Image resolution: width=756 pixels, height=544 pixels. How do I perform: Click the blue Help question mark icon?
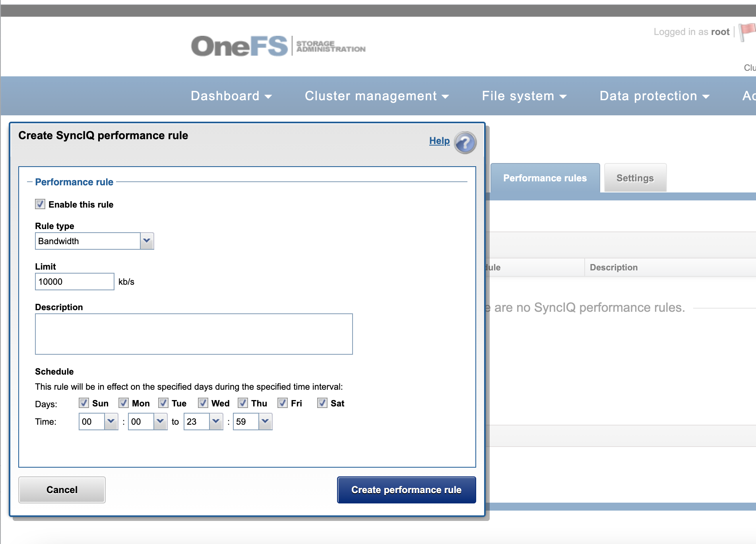(x=465, y=142)
